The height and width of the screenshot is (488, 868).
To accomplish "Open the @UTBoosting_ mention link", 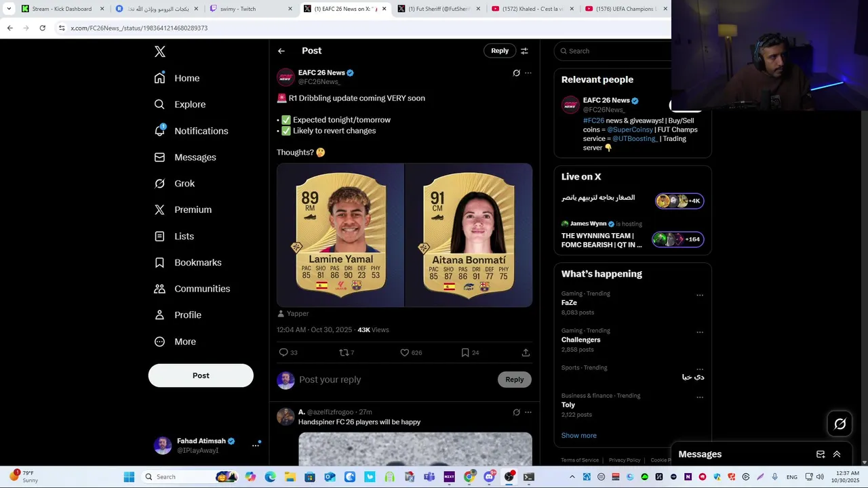I will pos(635,138).
